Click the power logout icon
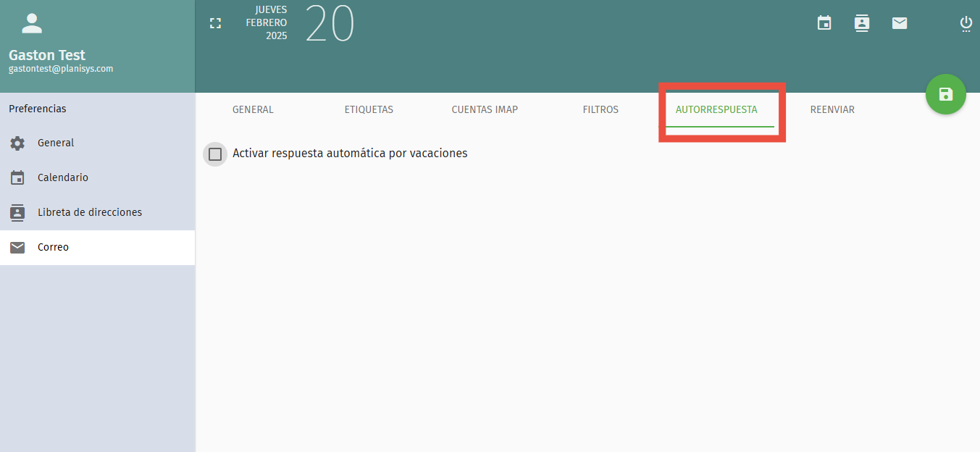 (966, 22)
